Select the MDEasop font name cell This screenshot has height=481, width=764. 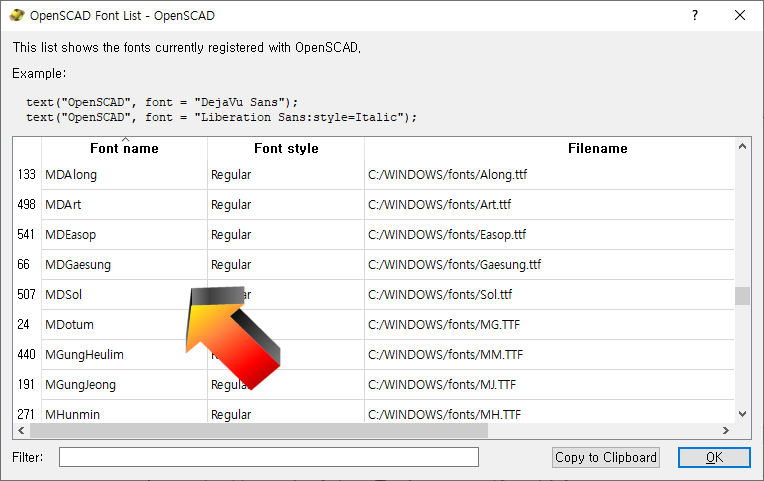click(x=124, y=234)
